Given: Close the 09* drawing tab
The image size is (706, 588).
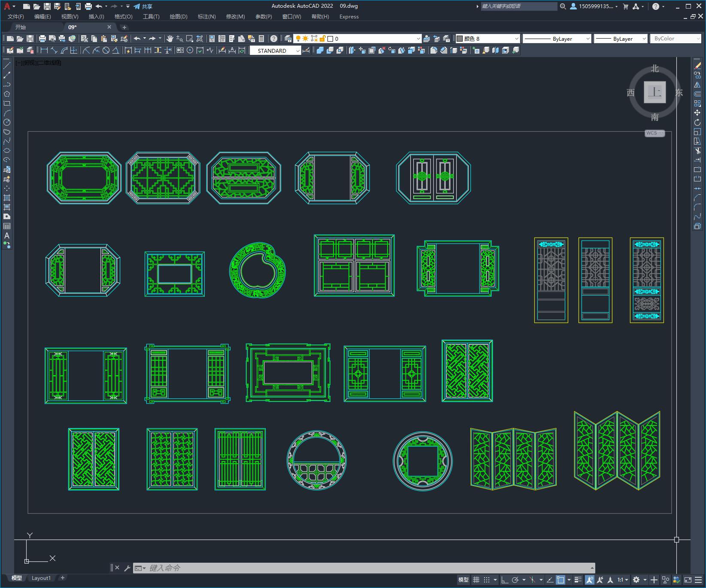Looking at the screenshot, I should pyautogui.click(x=109, y=27).
